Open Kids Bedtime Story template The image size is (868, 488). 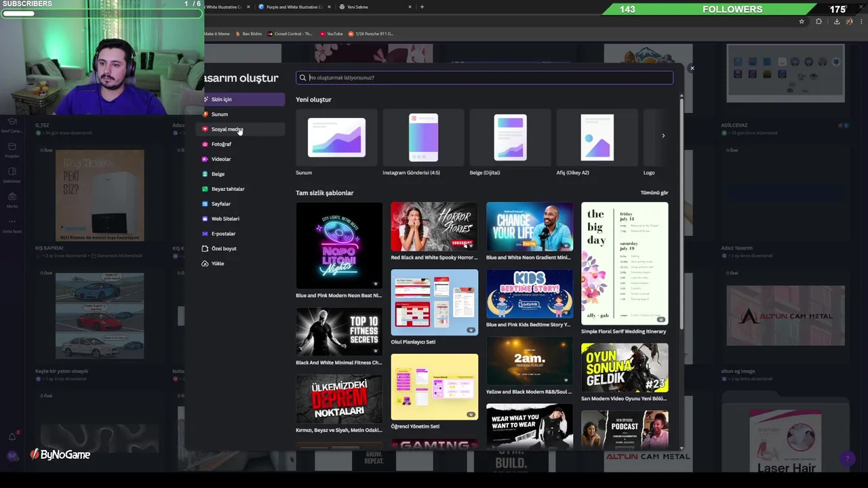click(x=530, y=294)
